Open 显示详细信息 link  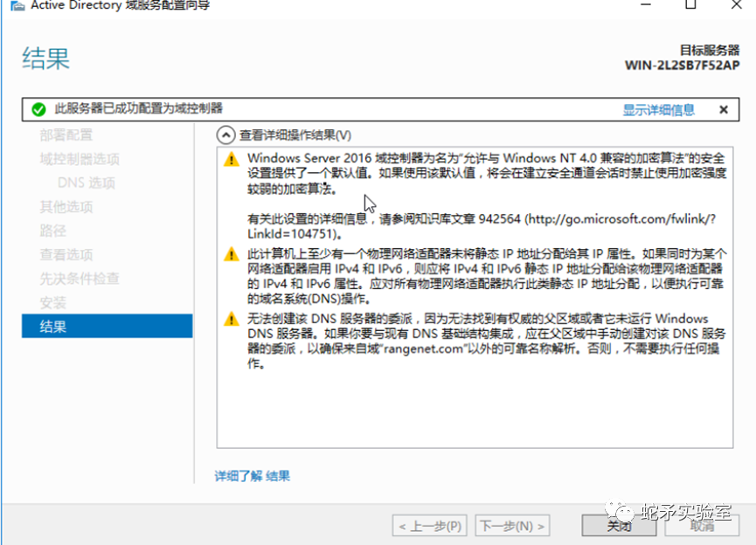pyautogui.click(x=658, y=110)
